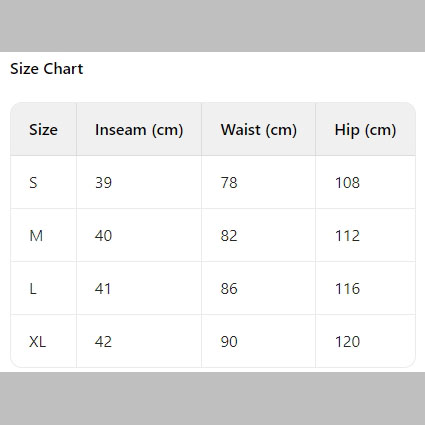Select the M size cell
This screenshot has width=425, height=425.
coord(44,235)
